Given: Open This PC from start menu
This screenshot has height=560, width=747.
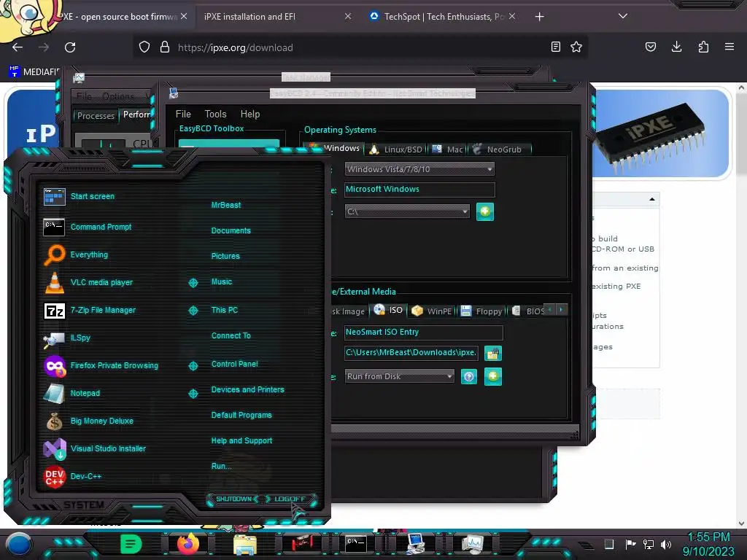Looking at the screenshot, I should pos(225,310).
